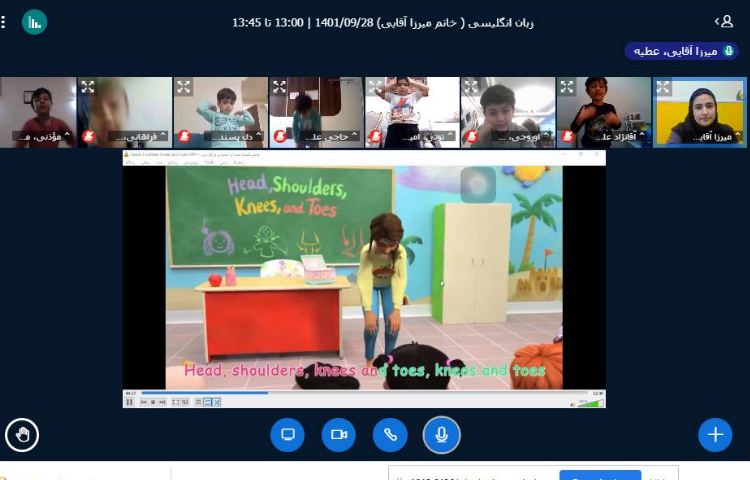
Task: Click the blue plus actions button
Action: [x=714, y=434]
